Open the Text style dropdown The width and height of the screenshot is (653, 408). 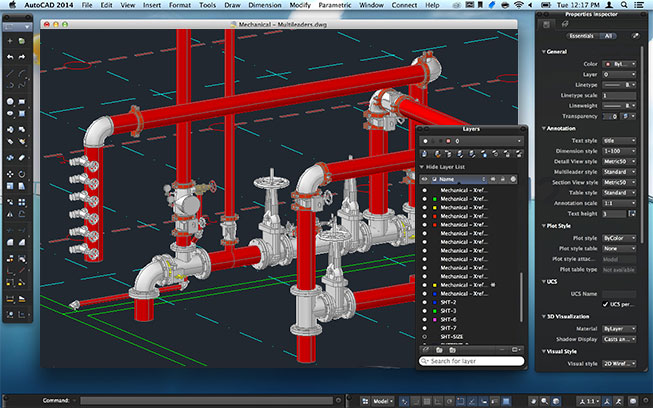tap(619, 141)
